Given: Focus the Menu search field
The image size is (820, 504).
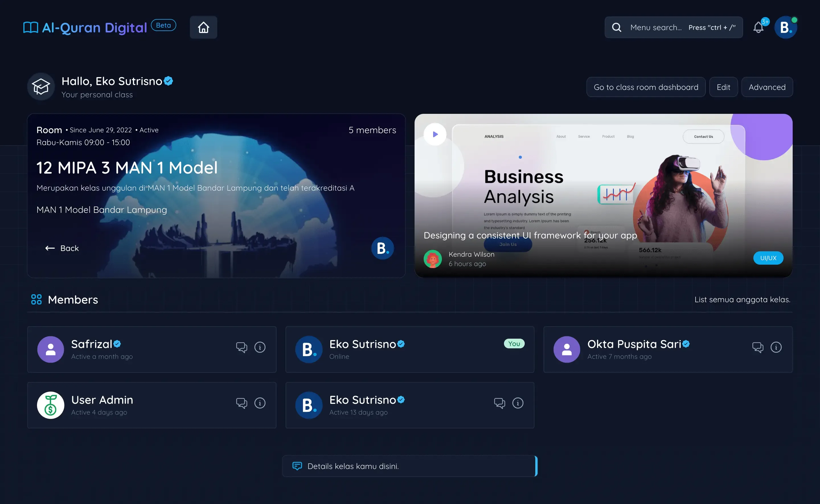Looking at the screenshot, I should [673, 27].
